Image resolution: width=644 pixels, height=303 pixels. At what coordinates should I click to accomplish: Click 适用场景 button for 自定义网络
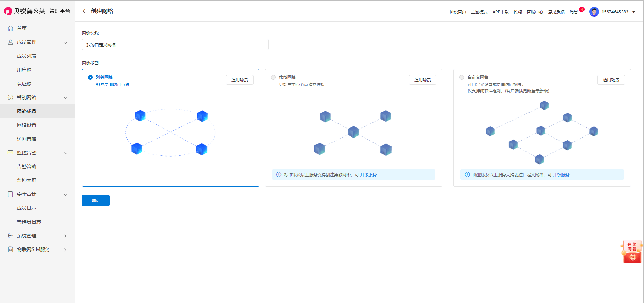(611, 80)
